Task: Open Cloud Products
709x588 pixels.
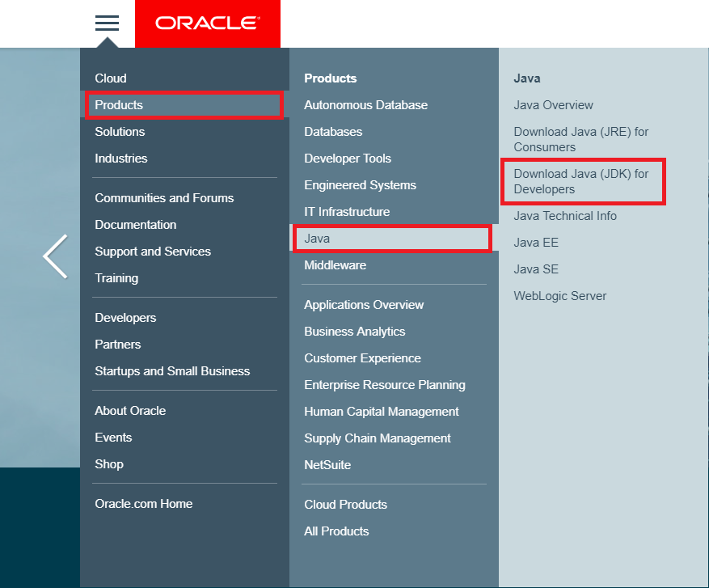Action: point(345,505)
